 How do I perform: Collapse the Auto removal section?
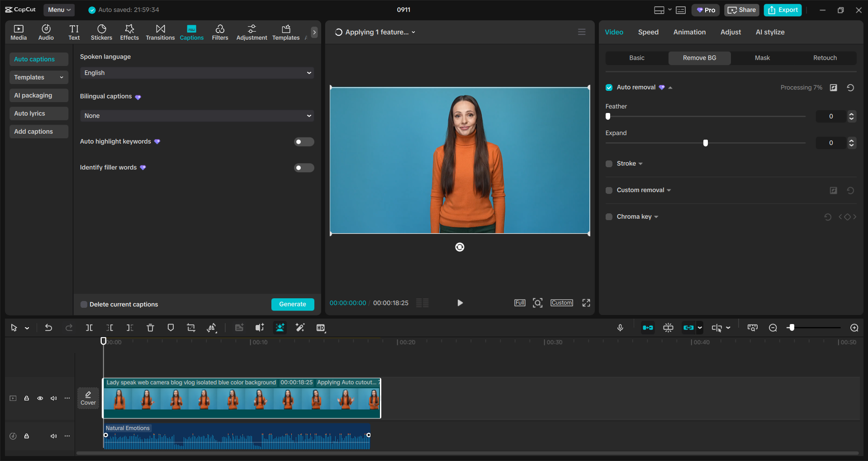[x=671, y=87]
